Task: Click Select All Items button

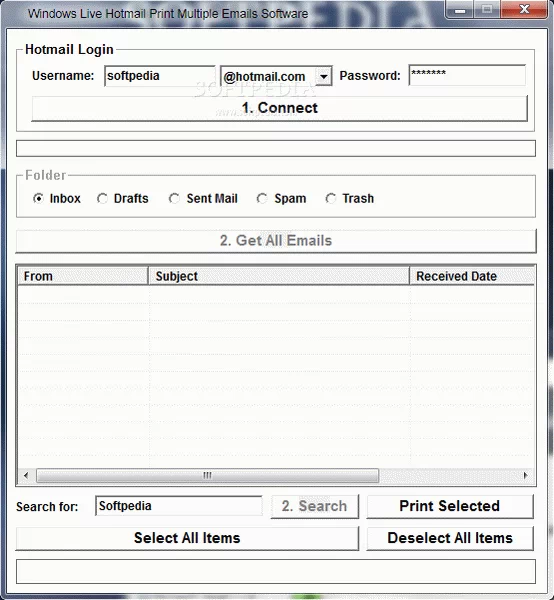Action: 187,538
